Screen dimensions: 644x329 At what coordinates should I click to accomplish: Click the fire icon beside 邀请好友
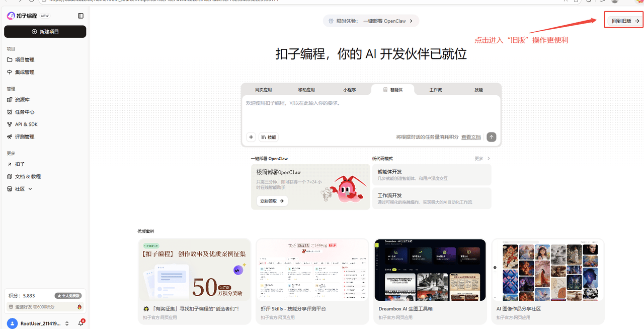[x=79, y=307]
